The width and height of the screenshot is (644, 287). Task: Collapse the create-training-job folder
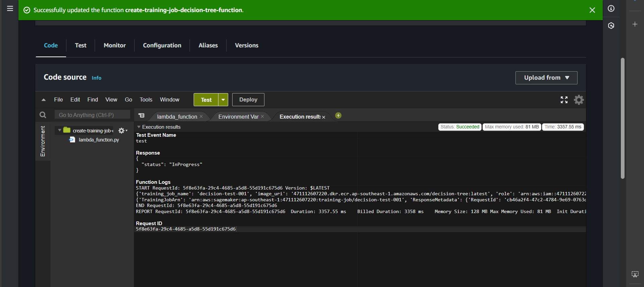pos(59,130)
